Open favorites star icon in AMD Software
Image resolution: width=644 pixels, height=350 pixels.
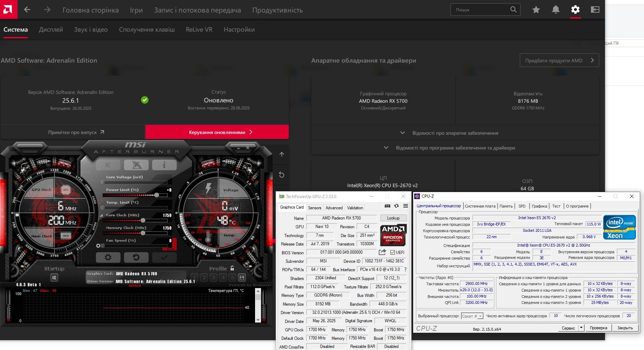pyautogui.click(x=536, y=10)
